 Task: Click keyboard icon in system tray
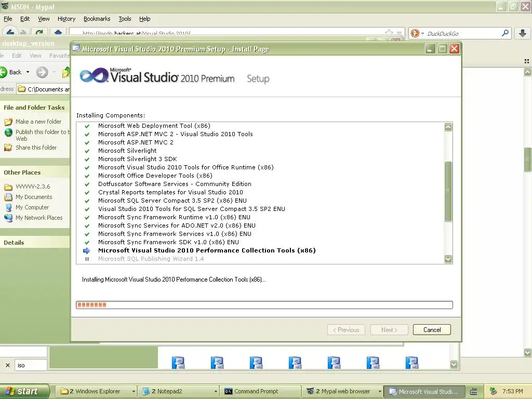(474, 392)
